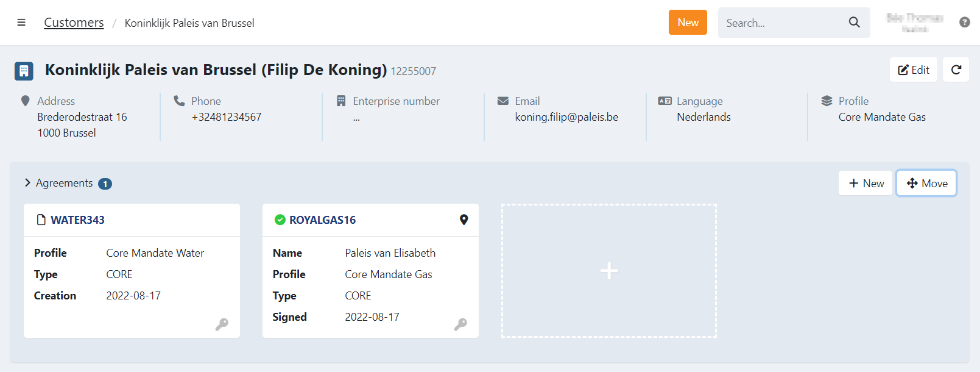Click the search magnifier icon
The width and height of the screenshot is (980, 372).
pyautogui.click(x=854, y=23)
